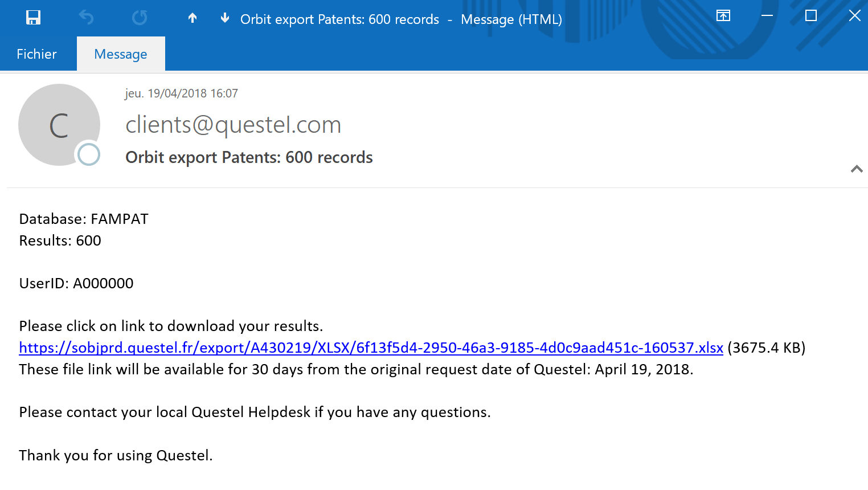This screenshot has width=868, height=490.
Task: Minimize the message window
Action: (767, 16)
